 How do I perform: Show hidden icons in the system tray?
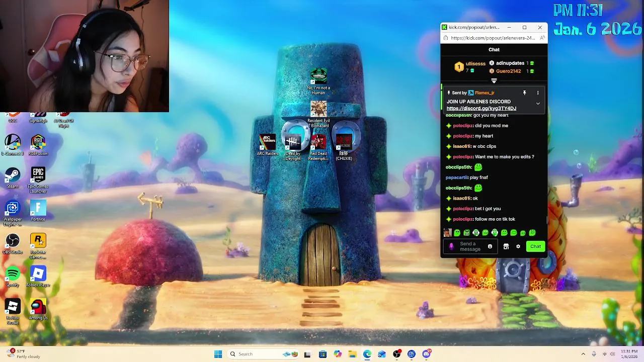point(583,354)
